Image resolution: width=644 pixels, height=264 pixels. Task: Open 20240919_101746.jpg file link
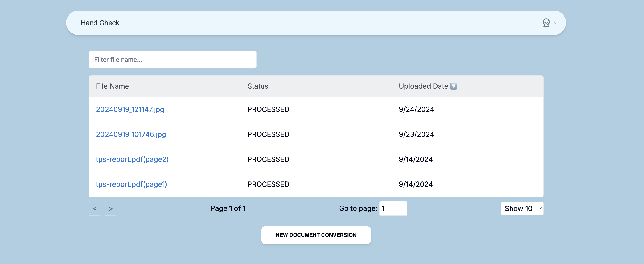131,134
